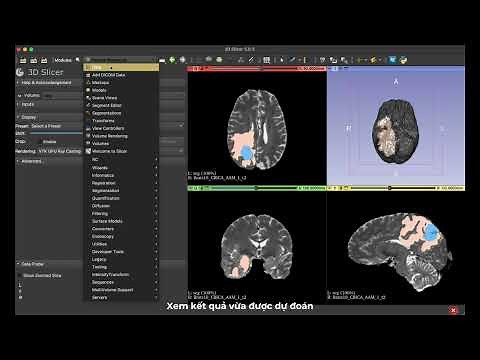Open the Modules selector combo box
This screenshot has width=480, height=360.
click(x=120, y=60)
